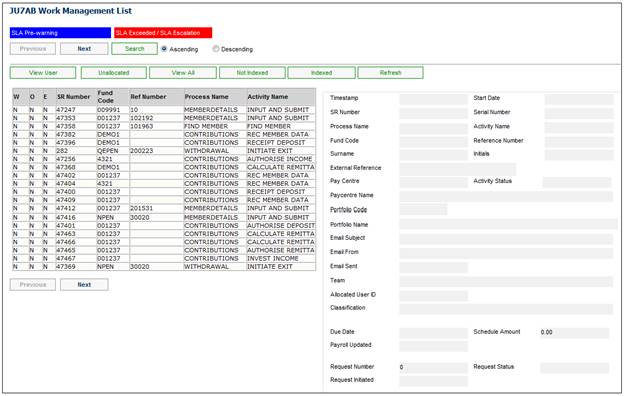Click the Refresh button

(x=390, y=72)
